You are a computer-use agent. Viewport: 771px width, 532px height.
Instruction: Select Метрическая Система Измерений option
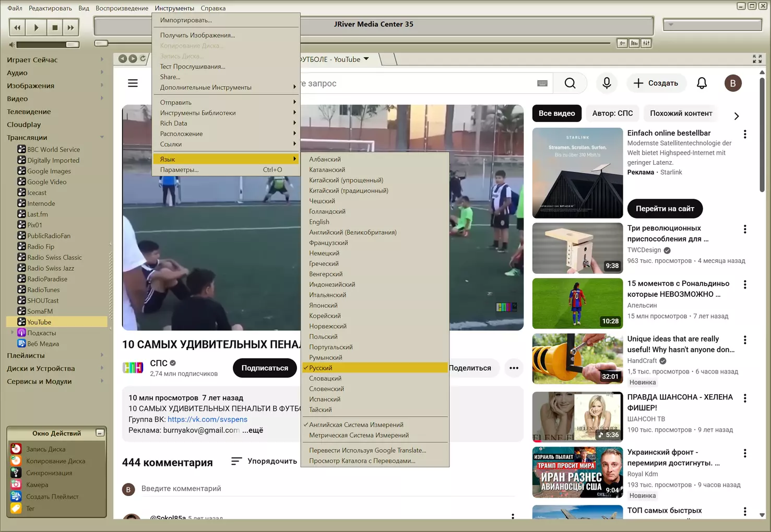tap(359, 435)
